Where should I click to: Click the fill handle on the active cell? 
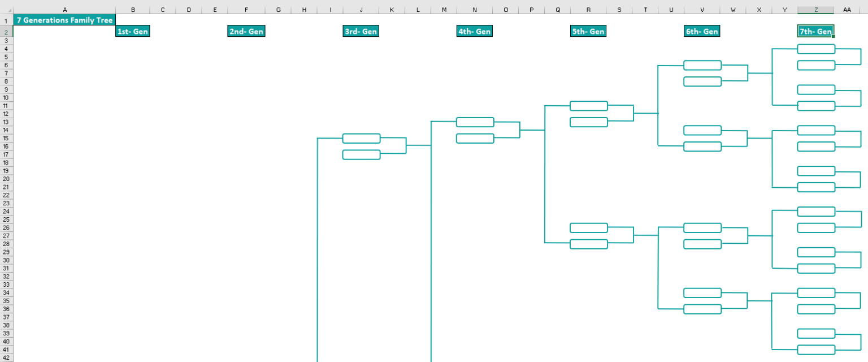[832, 36]
